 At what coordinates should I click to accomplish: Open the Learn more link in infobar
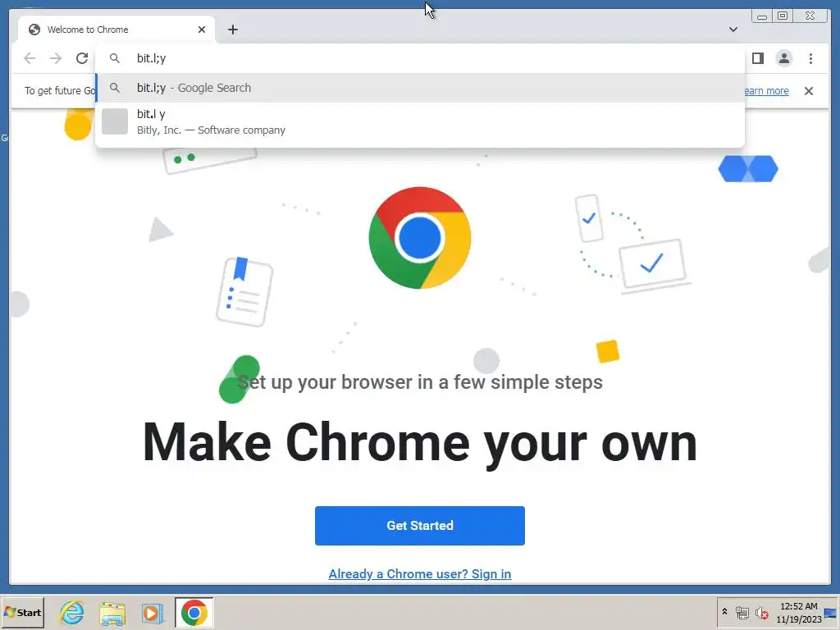pos(766,90)
